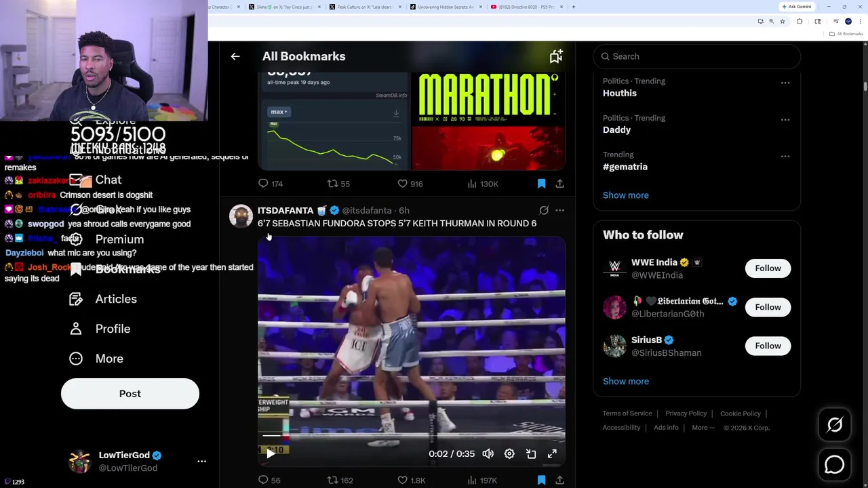Show more accounts to follow

[626, 381]
